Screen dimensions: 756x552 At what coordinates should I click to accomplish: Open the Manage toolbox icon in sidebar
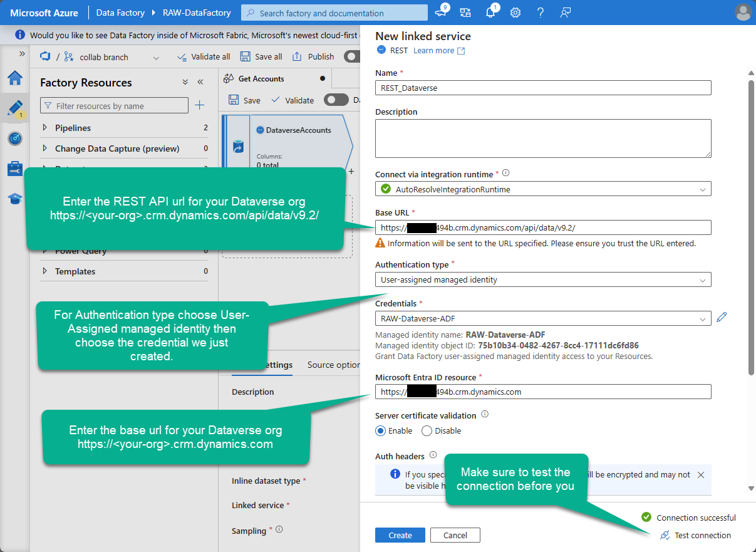click(15, 169)
